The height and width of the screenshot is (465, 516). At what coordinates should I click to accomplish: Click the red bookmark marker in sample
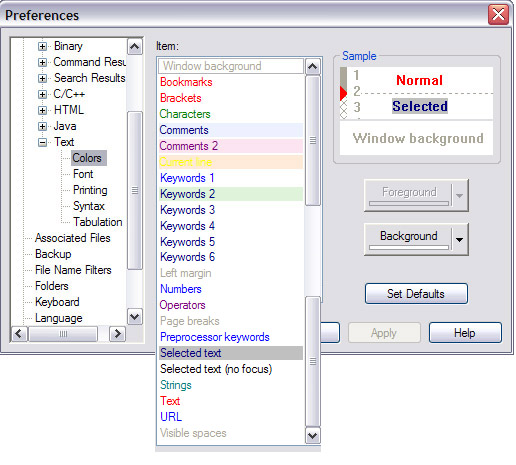tap(343, 93)
